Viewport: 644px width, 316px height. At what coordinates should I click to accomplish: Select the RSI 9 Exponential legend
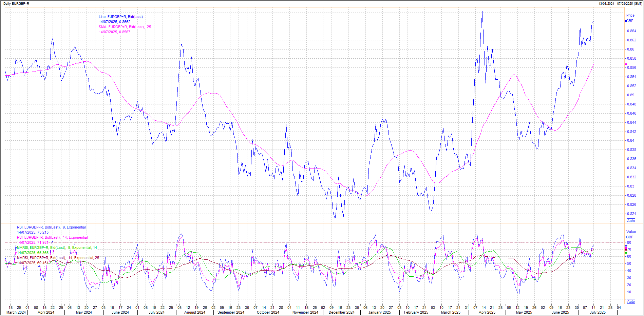tap(51, 227)
